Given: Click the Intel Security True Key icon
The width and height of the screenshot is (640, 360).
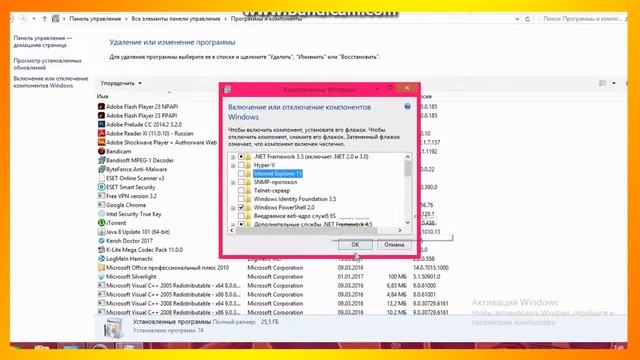Looking at the screenshot, I should 101,214.
